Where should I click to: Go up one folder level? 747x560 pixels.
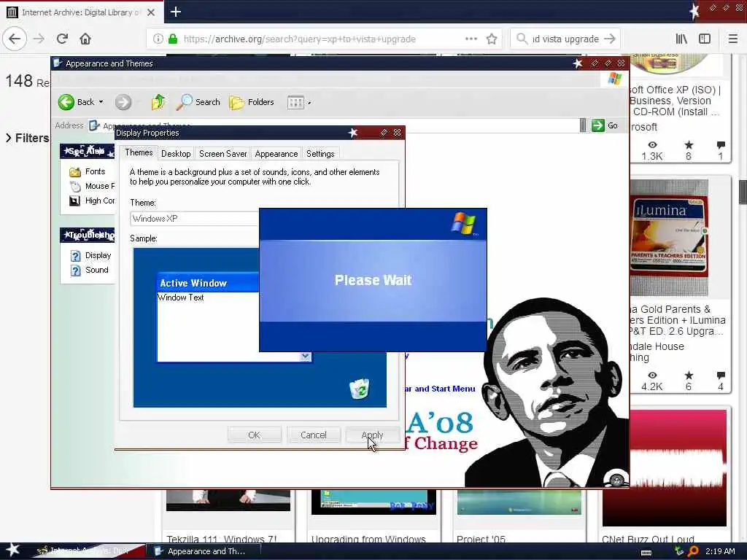coord(158,102)
